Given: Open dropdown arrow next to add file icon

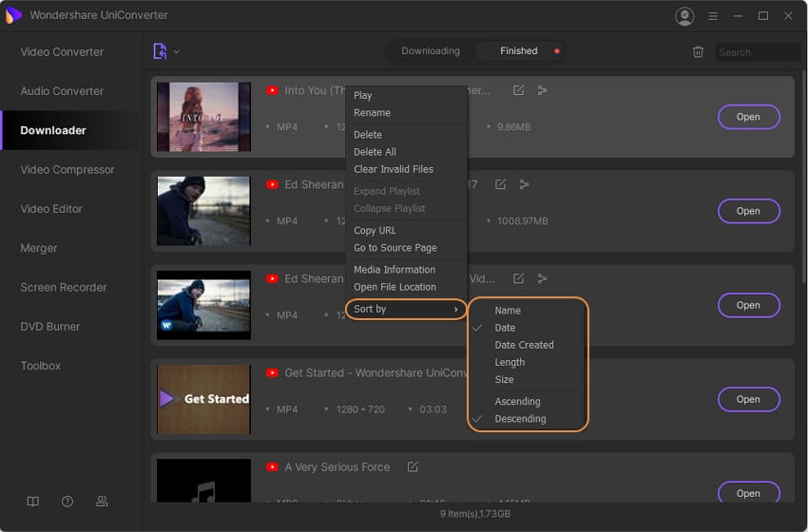Looking at the screenshot, I should [177, 51].
